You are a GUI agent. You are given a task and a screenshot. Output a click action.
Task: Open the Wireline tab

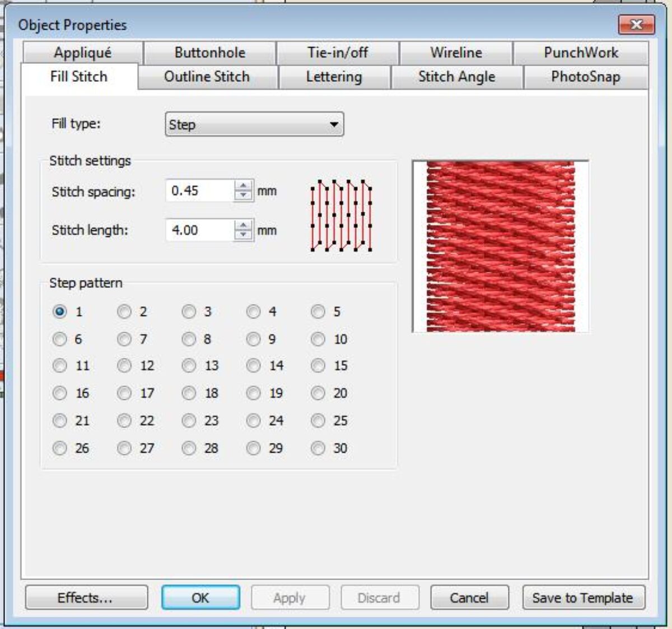[456, 53]
